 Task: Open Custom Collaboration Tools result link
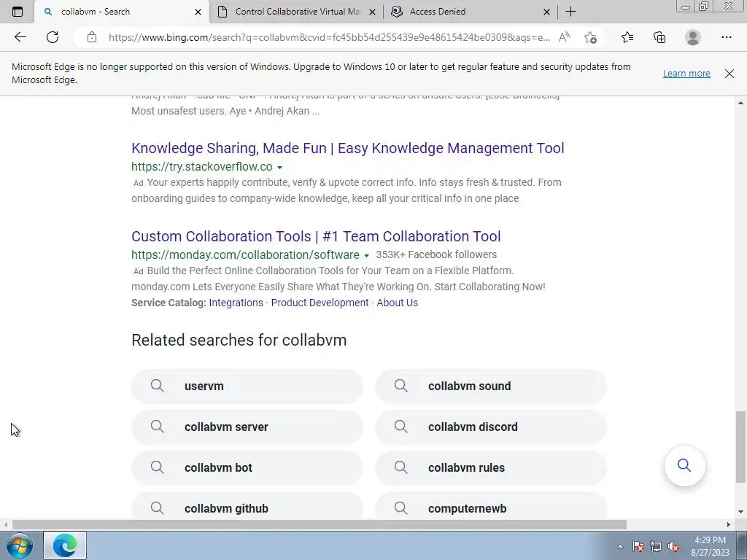316,236
